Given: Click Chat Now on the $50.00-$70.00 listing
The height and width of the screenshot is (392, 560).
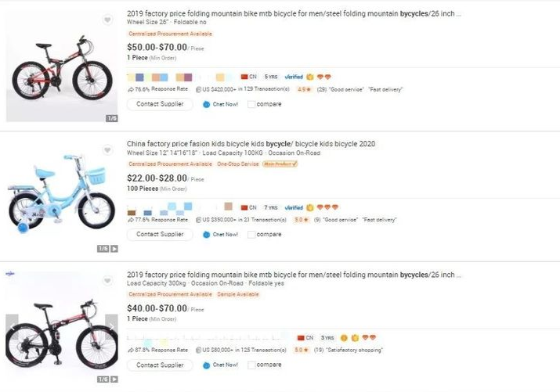Looking at the screenshot, I should click(x=220, y=104).
